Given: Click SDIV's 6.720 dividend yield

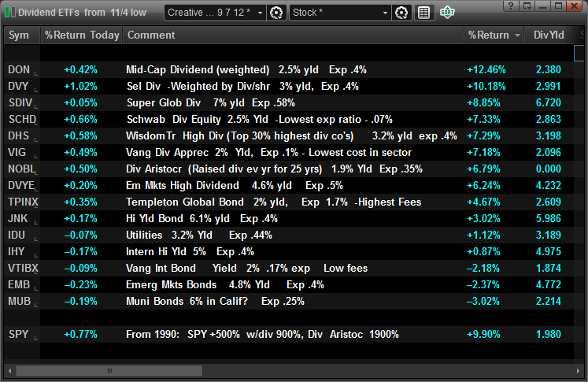Looking at the screenshot, I should (549, 103).
